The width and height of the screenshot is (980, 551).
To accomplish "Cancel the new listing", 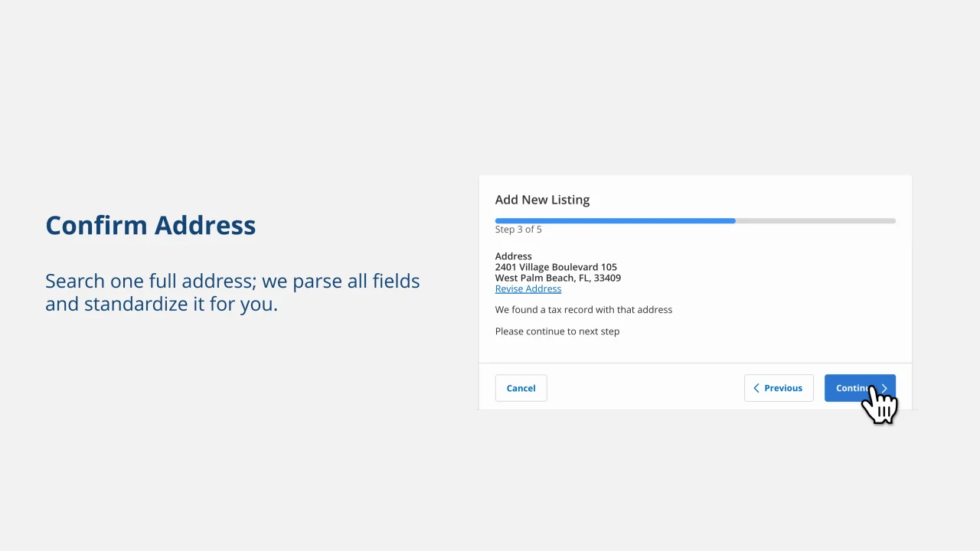I will [x=521, y=388].
